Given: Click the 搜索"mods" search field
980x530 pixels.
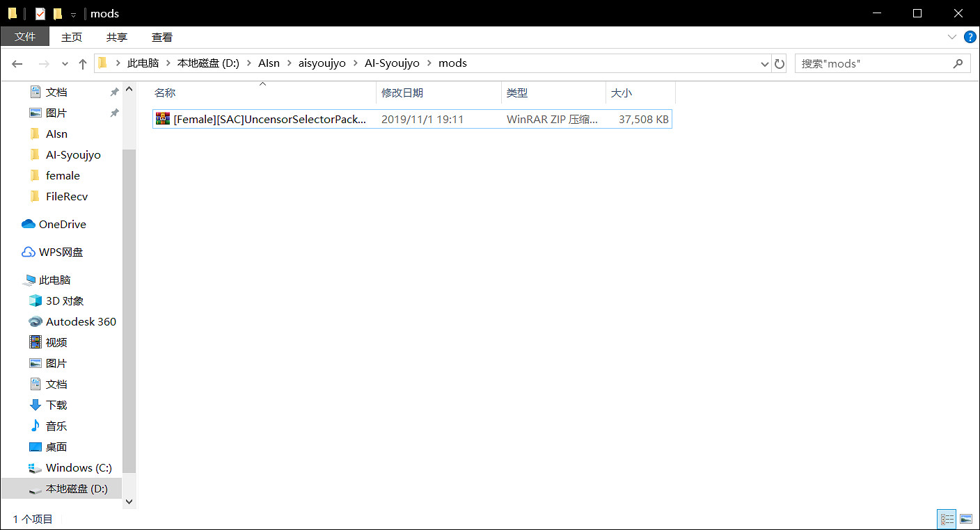Looking at the screenshot, I should (874, 63).
